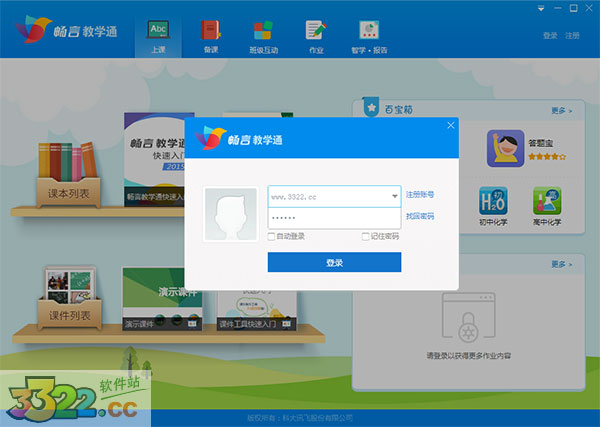Image resolution: width=600 pixels, height=427 pixels.
Task: Click the 答题宝 star rating
Action: 547,156
